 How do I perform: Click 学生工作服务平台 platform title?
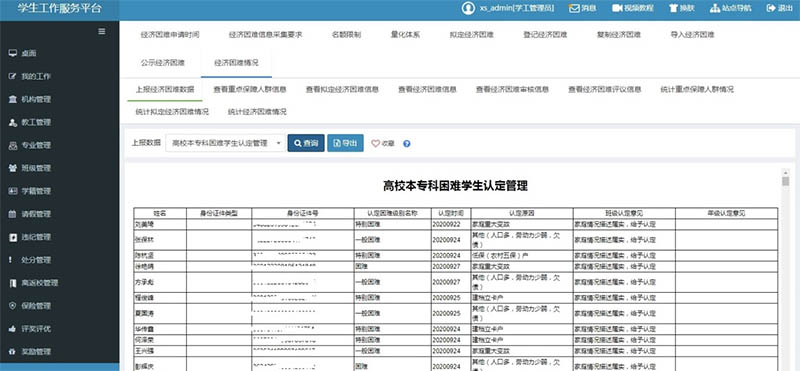(60, 9)
